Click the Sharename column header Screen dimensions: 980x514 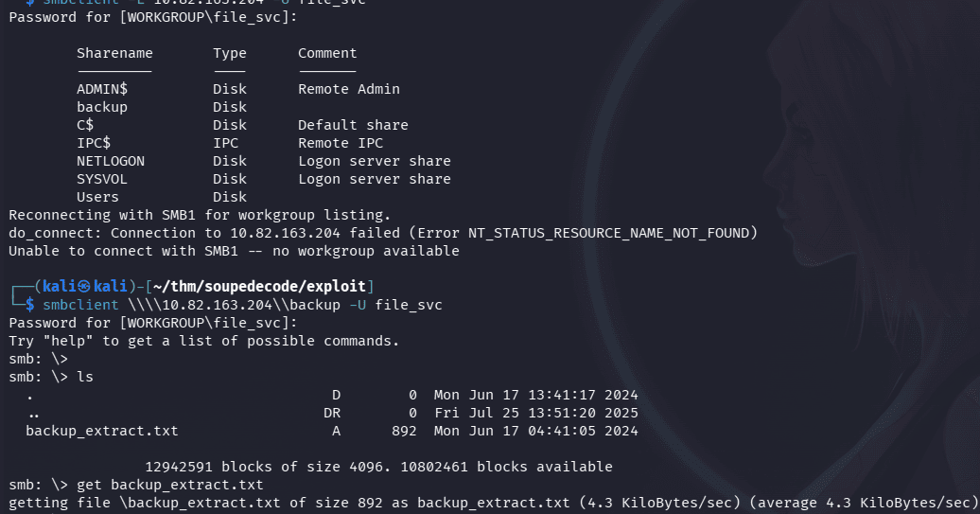tap(114, 53)
